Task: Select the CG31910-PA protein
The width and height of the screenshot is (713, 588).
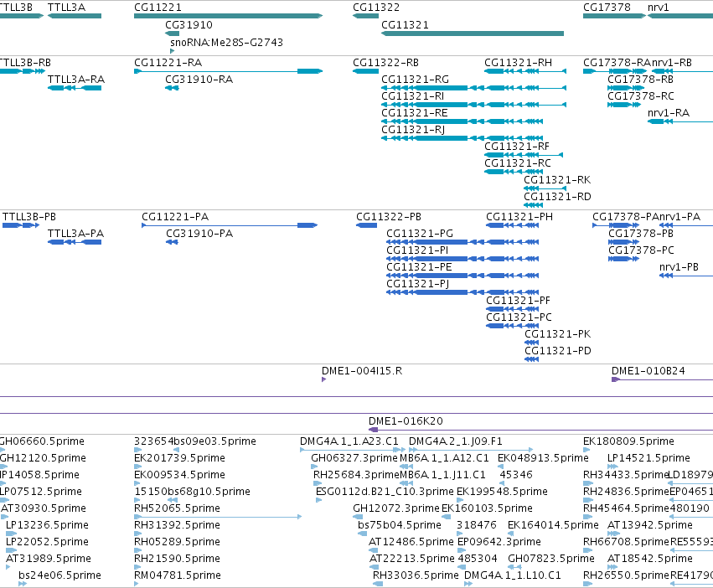Action: (172, 242)
